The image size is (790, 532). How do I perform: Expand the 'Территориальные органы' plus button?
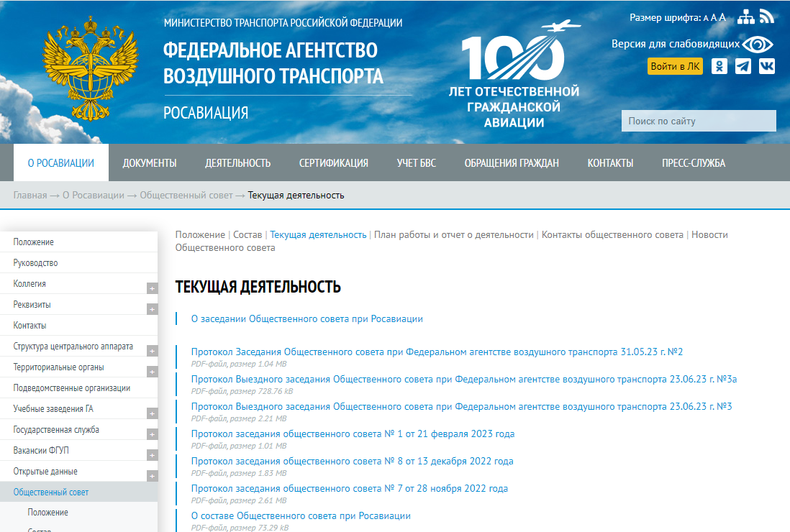point(152,372)
